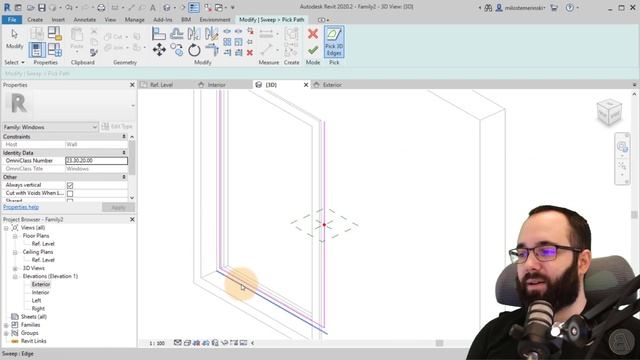Click the 1:100 view scale button

click(157, 343)
